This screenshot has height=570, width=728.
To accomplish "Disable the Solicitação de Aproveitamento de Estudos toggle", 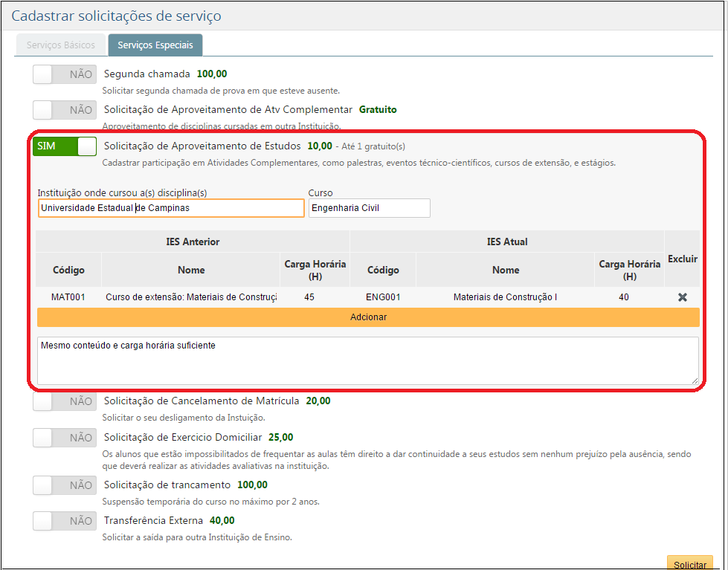I will click(63, 146).
